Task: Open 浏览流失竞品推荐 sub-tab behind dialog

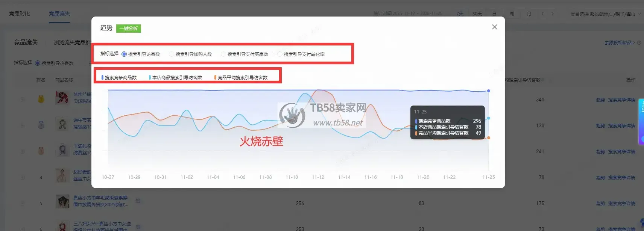Action: 72,43
